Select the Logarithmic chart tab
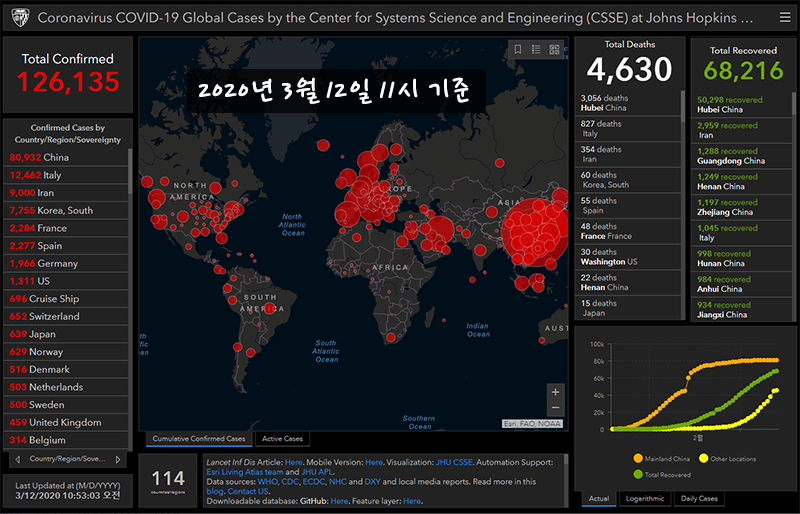Viewport: 800px width, 514px height. [x=645, y=499]
